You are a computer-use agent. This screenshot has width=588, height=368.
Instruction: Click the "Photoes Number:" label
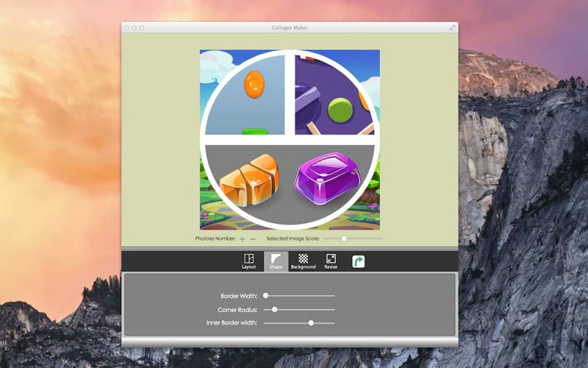pyautogui.click(x=215, y=238)
